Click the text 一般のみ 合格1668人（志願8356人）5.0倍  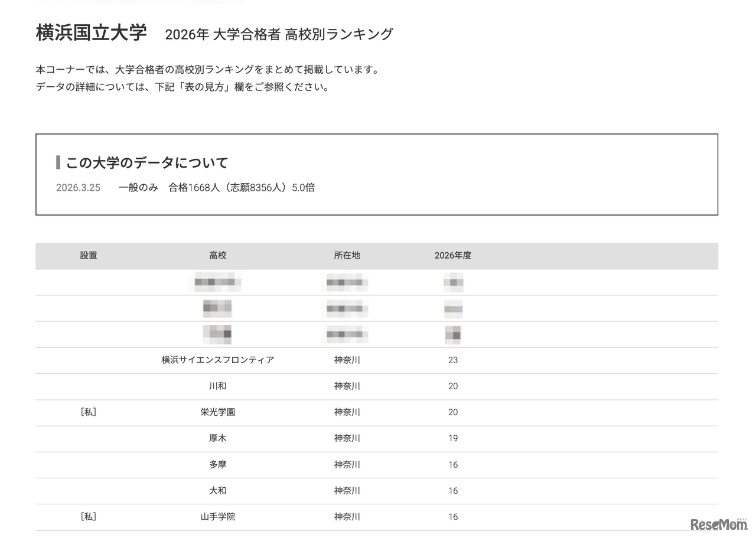pyautogui.click(x=216, y=188)
